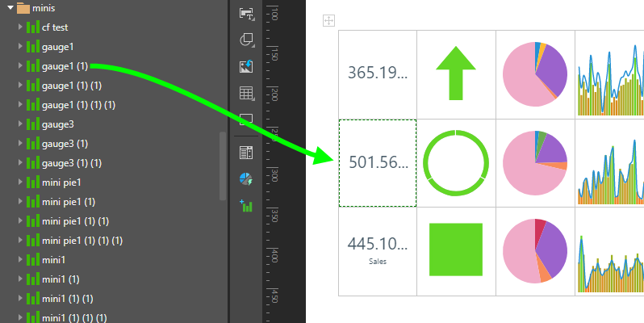Click the insert image tool icon
This screenshot has width=644, height=323.
tap(247, 66)
